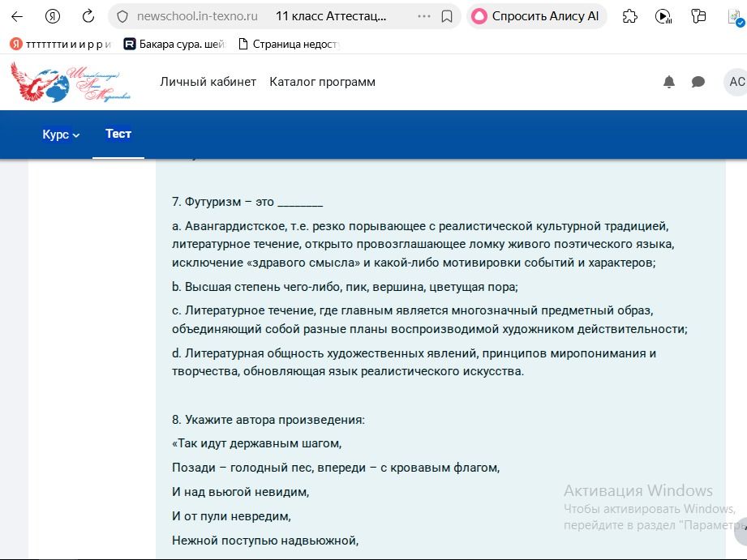Click answer c. Литературное течение, многозначный образ
Screen dimensions: 747x560
click(430, 319)
